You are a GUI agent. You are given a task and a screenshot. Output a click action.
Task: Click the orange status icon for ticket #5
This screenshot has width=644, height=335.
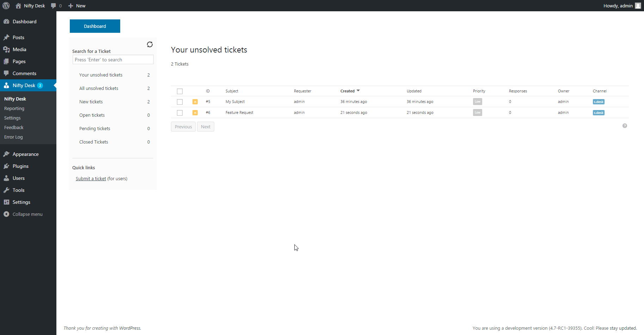click(x=195, y=102)
